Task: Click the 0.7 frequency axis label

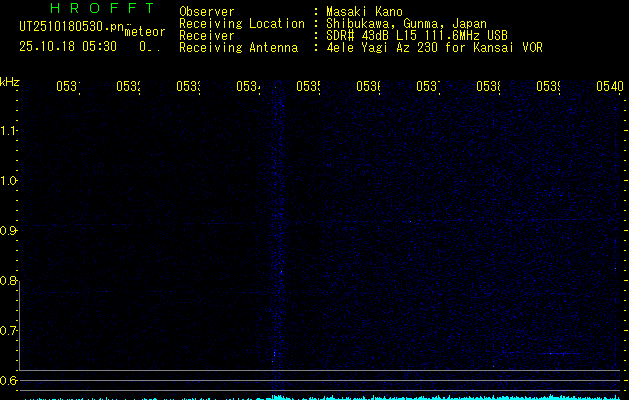Action: pos(8,331)
